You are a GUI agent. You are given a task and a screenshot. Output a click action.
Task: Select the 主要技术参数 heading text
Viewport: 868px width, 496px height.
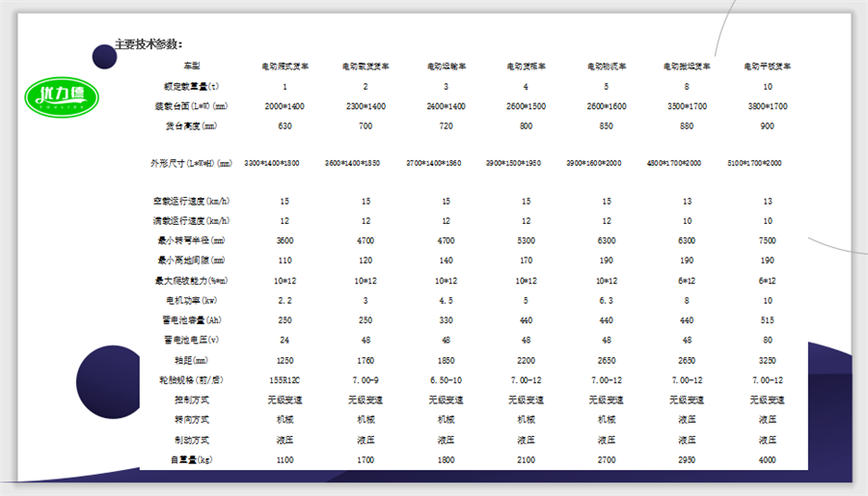148,44
